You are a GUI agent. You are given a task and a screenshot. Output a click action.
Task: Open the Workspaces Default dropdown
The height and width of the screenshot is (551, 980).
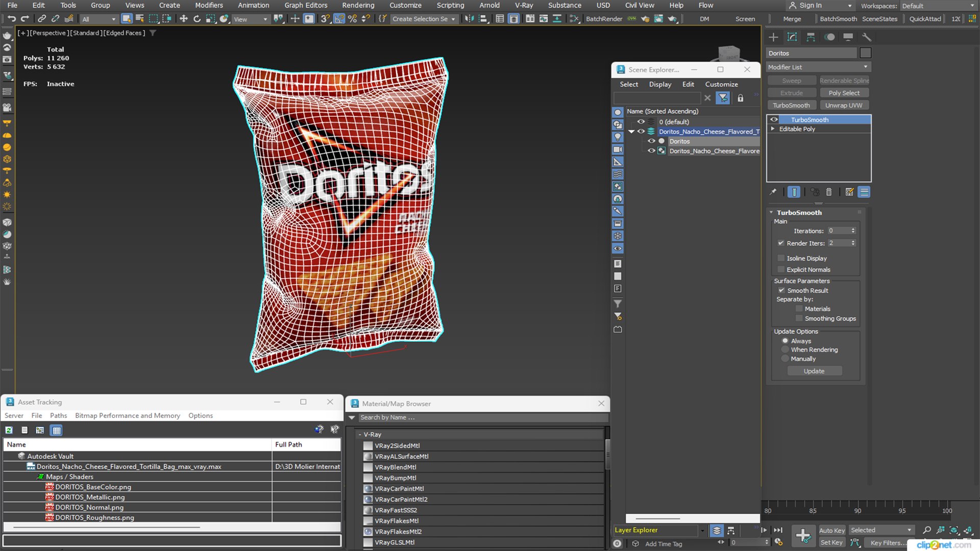938,6
